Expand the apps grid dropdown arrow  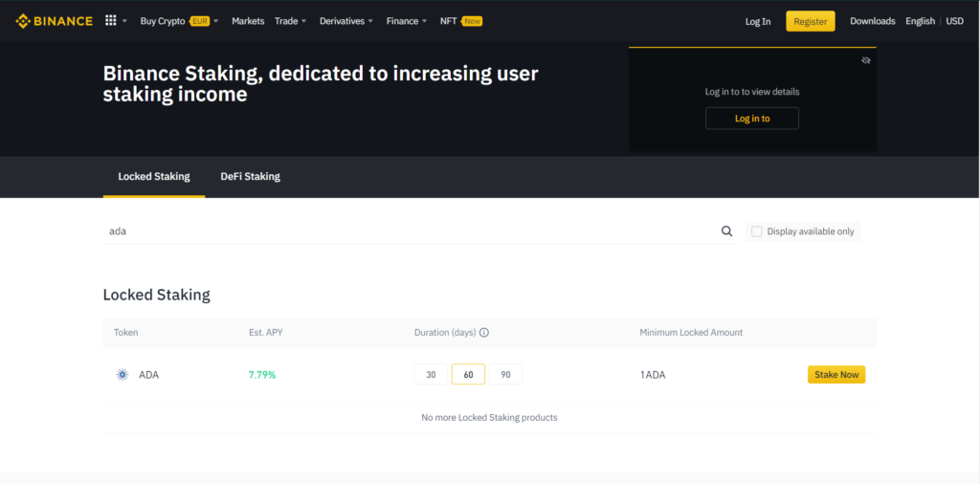click(x=124, y=21)
